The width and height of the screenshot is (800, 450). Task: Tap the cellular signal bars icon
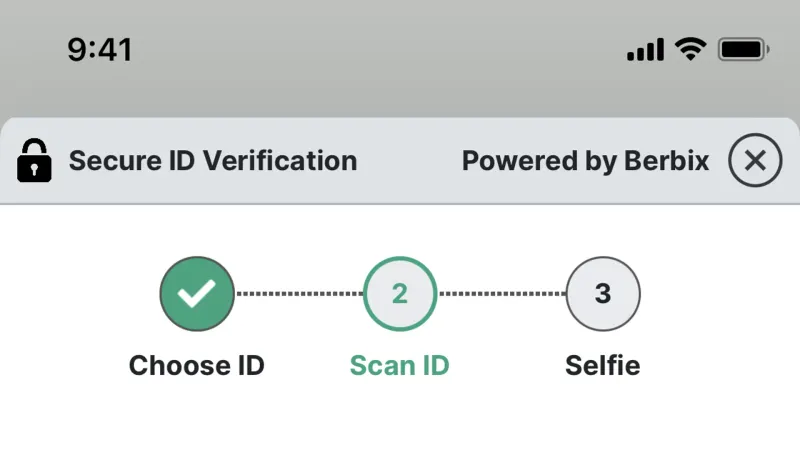[645, 49]
